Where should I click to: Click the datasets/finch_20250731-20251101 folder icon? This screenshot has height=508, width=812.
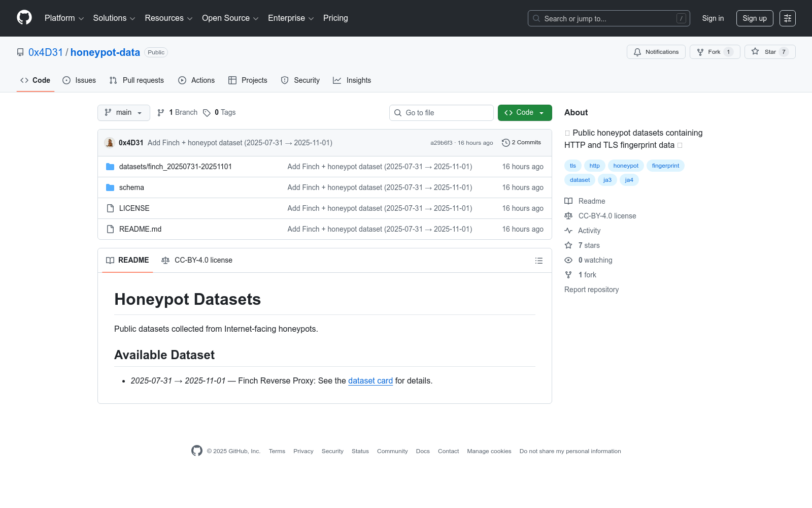point(110,167)
